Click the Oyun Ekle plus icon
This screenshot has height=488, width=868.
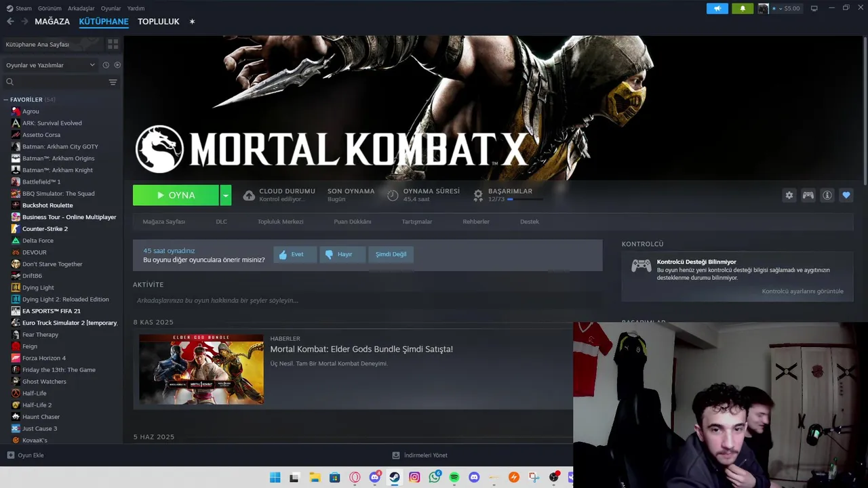click(10, 455)
